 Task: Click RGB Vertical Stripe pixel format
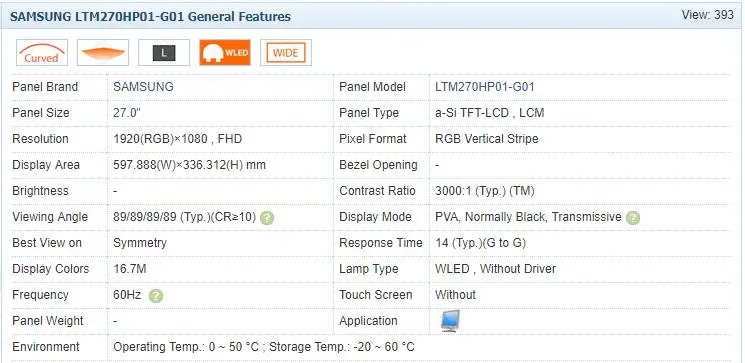[487, 139]
